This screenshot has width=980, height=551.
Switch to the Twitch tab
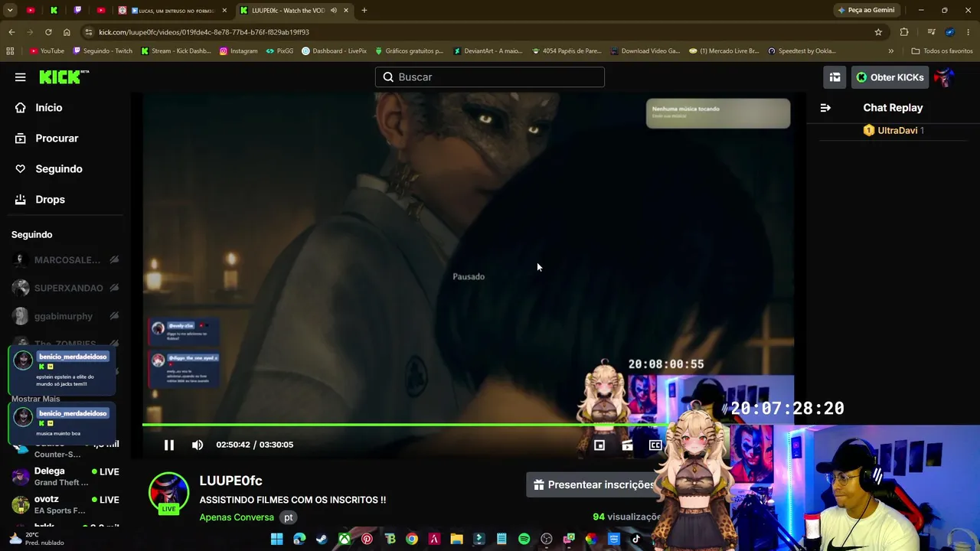click(77, 10)
